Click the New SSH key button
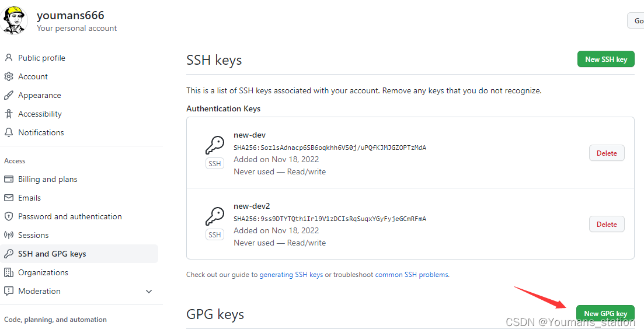 click(606, 59)
